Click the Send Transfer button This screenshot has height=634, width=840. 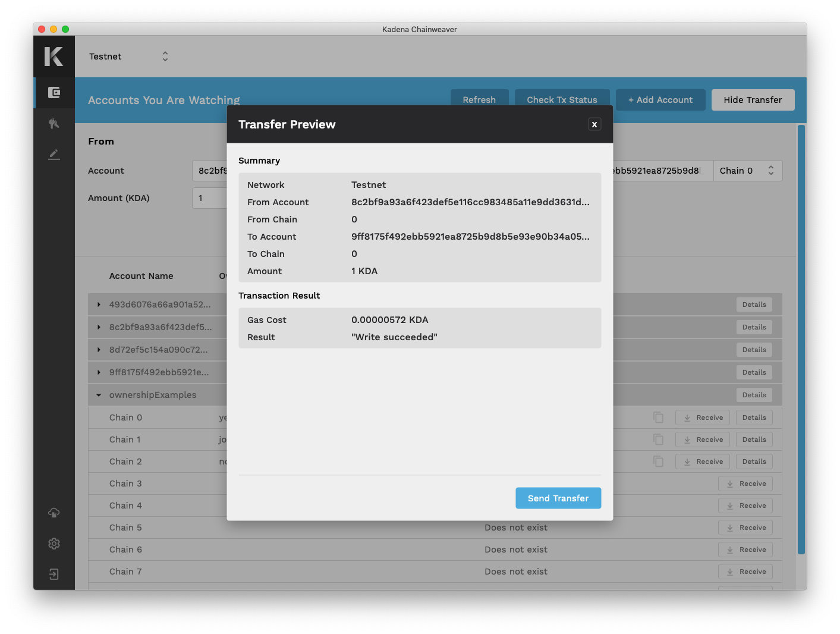pyautogui.click(x=558, y=498)
